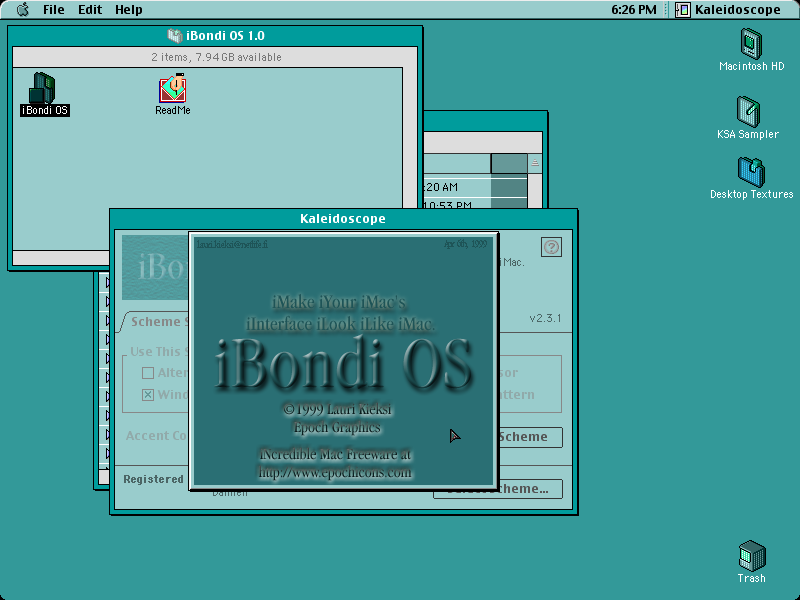Click the '2 items, 7.94 GB available' header
The image size is (800, 600).
[x=216, y=57]
